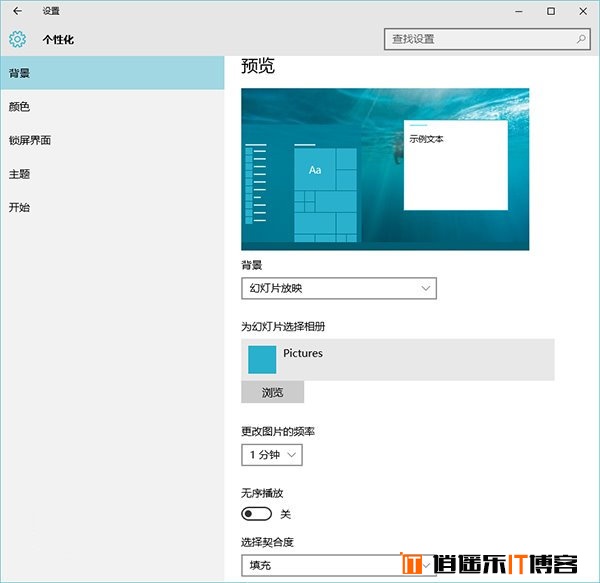Click the 为幻灯片选择相册 label
Screen dimensions: 600x583
[x=283, y=326]
